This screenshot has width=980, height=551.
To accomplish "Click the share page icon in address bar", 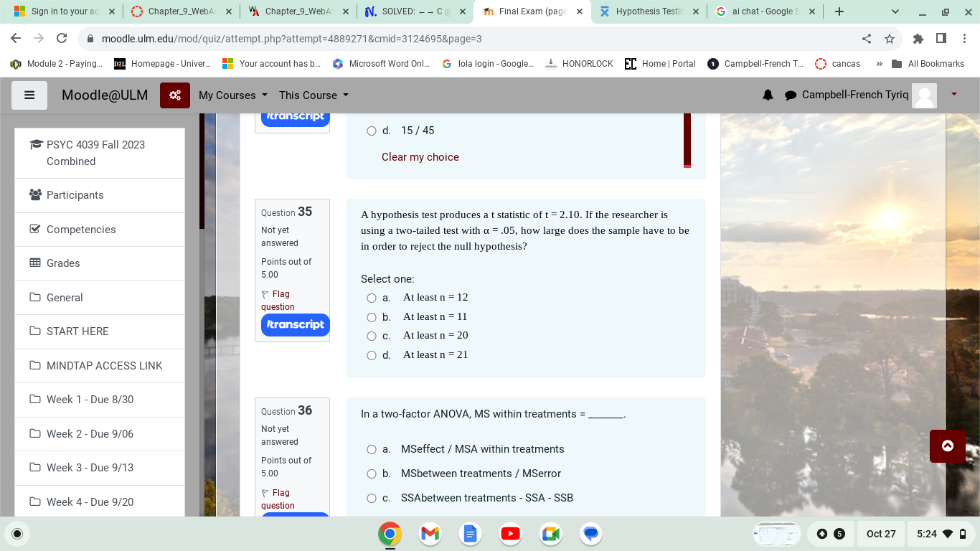I will click(x=867, y=39).
